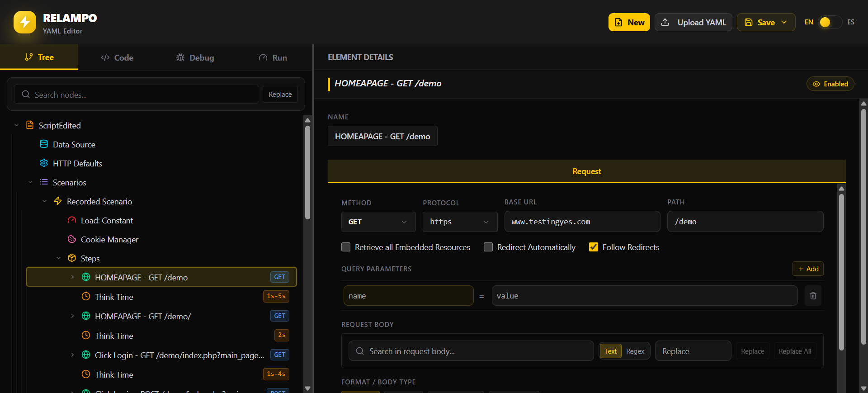Screen dimensions: 868x393
Task: Add a query parameter
Action: [808, 269]
